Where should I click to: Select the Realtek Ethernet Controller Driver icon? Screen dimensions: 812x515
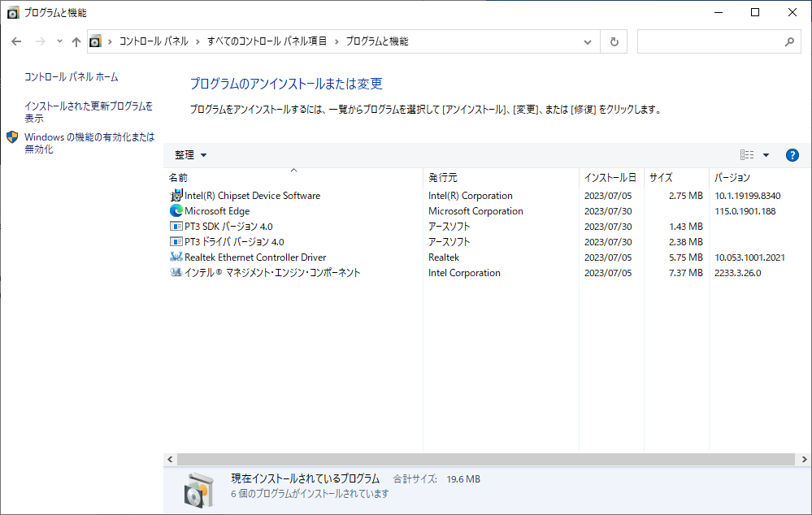(176, 257)
